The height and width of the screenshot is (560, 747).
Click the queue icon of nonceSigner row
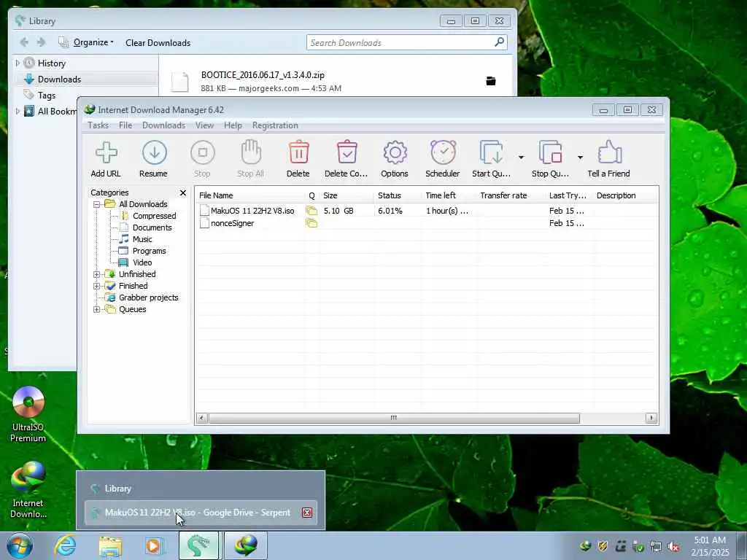click(x=311, y=223)
